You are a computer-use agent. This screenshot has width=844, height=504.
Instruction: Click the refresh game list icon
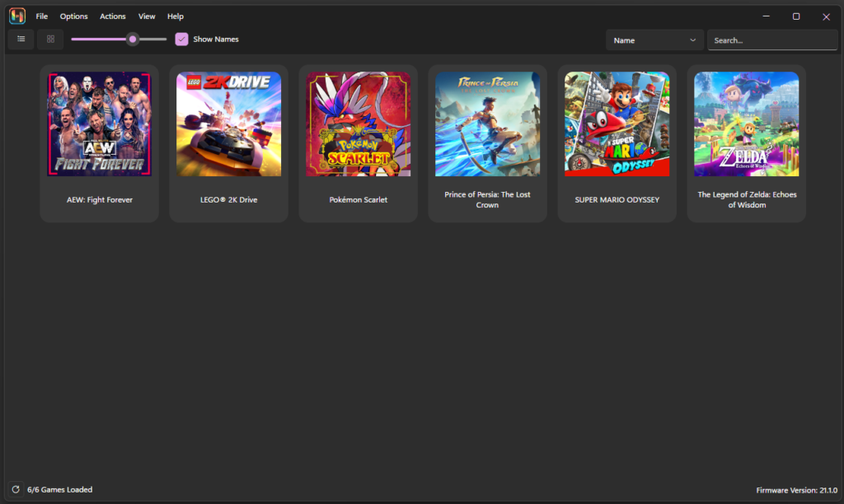(x=16, y=489)
